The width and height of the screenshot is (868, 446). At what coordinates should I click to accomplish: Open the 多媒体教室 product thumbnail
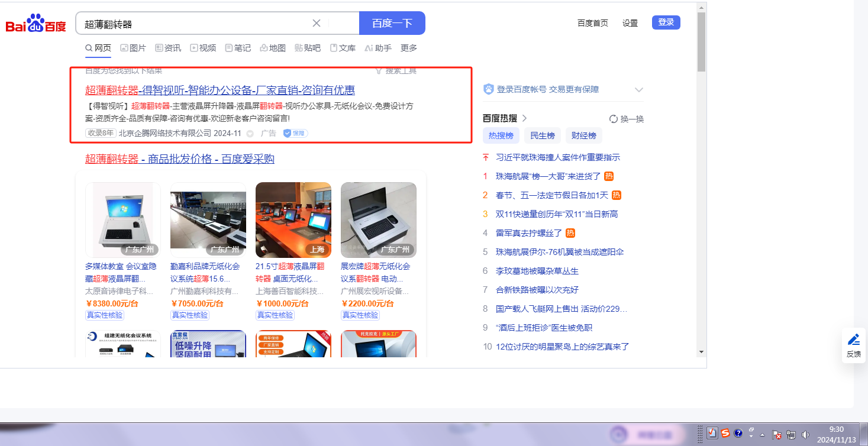coord(123,220)
